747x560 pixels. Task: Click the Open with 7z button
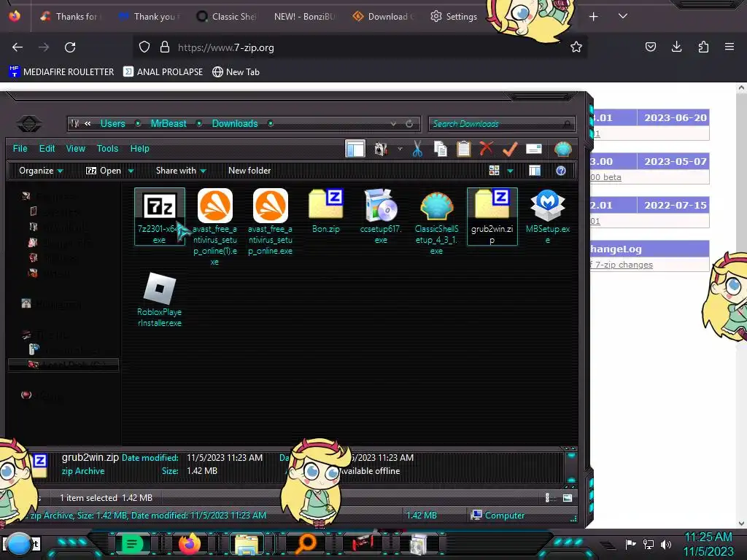click(x=104, y=171)
